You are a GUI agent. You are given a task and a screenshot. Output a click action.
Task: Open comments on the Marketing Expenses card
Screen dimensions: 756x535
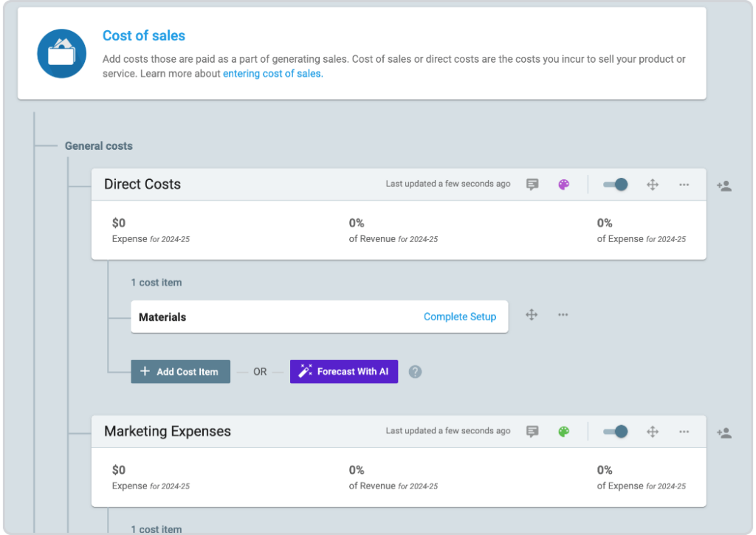(532, 432)
